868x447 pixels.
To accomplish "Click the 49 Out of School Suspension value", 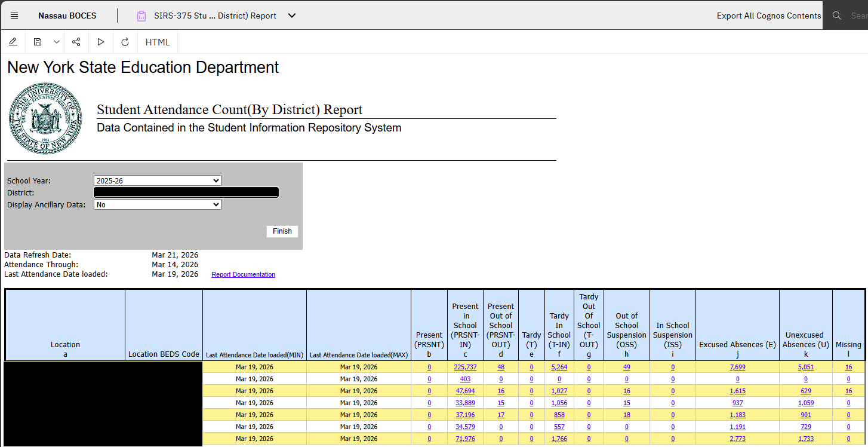I will click(x=627, y=367).
